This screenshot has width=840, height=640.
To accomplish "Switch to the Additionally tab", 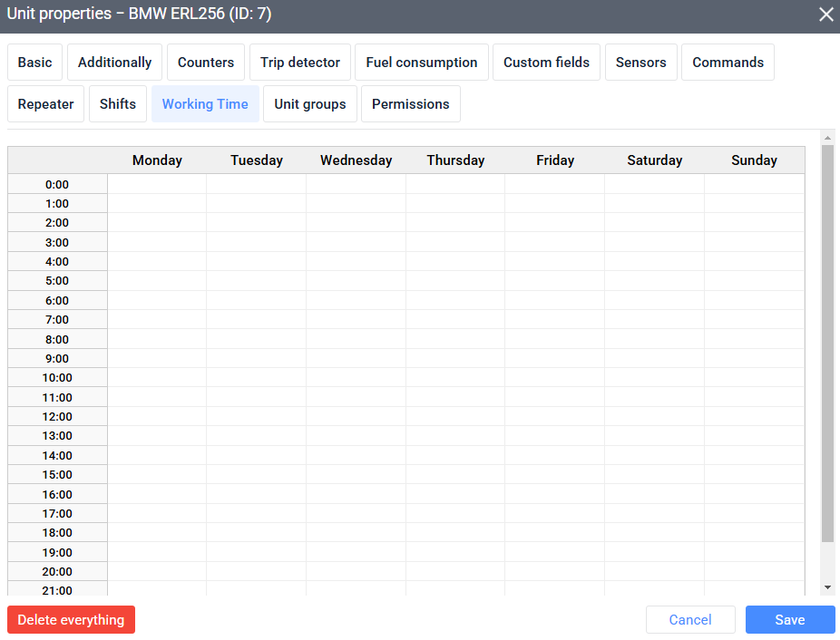I will coord(114,63).
